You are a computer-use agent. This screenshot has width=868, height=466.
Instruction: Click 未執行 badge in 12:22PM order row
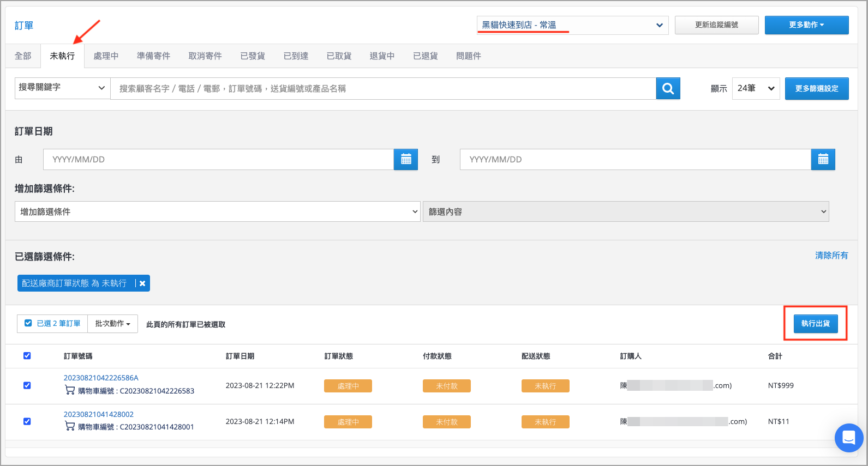[546, 386]
